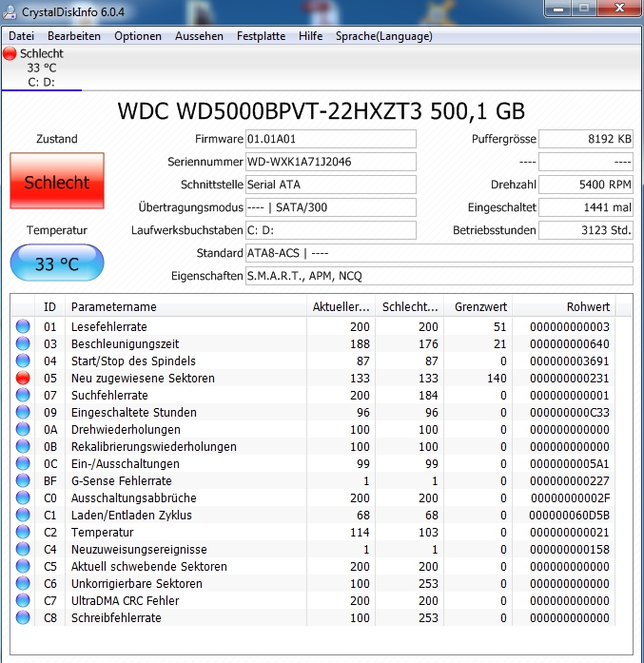Close the CrystalDiskInfo window
644x663 pixels.
(x=619, y=9)
